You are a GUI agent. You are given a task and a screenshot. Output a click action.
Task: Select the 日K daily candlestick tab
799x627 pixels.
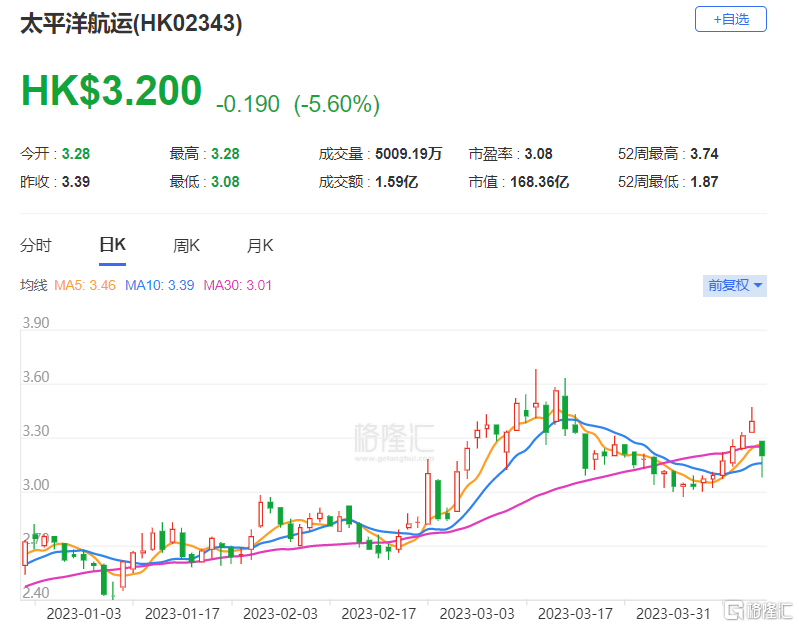click(x=112, y=245)
